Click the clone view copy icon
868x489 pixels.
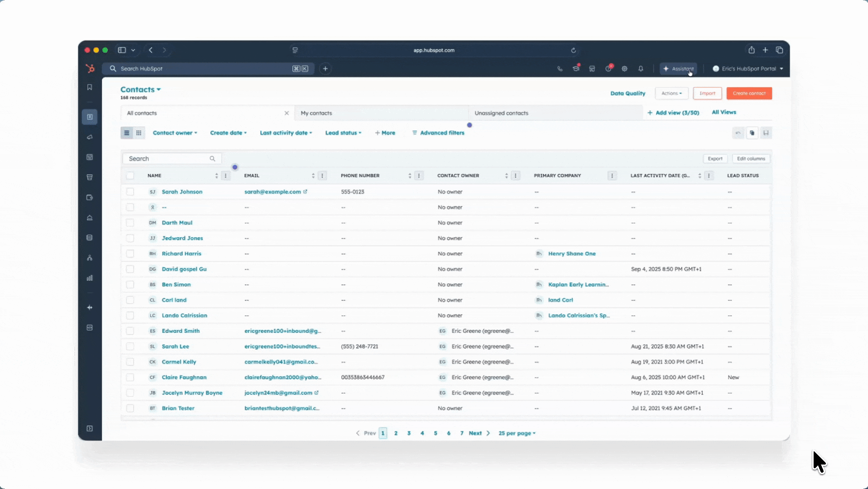pos(752,133)
